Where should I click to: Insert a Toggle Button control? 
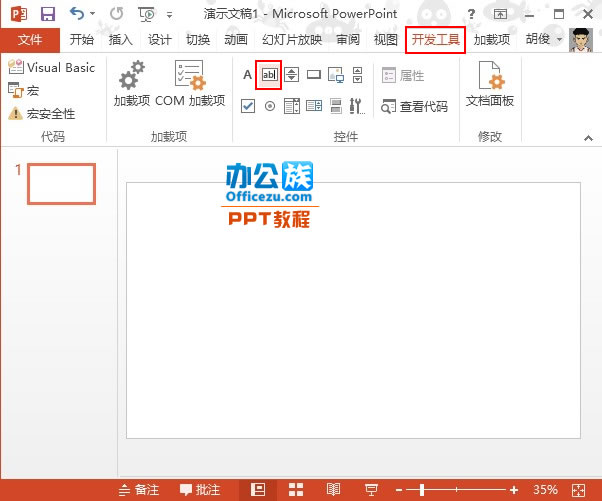click(336, 106)
